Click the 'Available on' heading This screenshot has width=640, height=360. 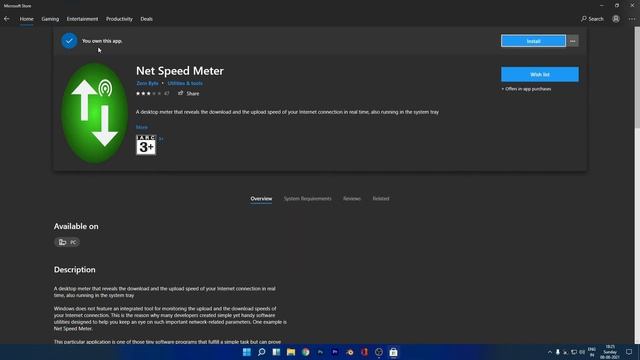(76, 227)
